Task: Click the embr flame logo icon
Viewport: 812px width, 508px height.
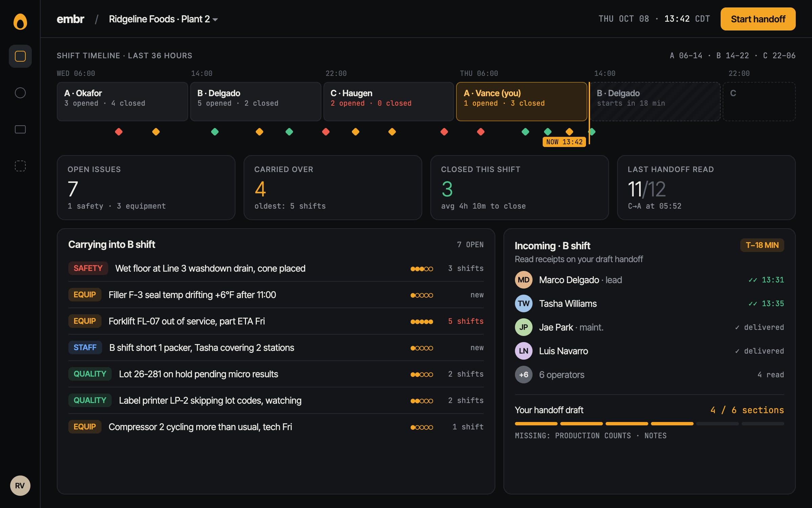Action: (20, 22)
